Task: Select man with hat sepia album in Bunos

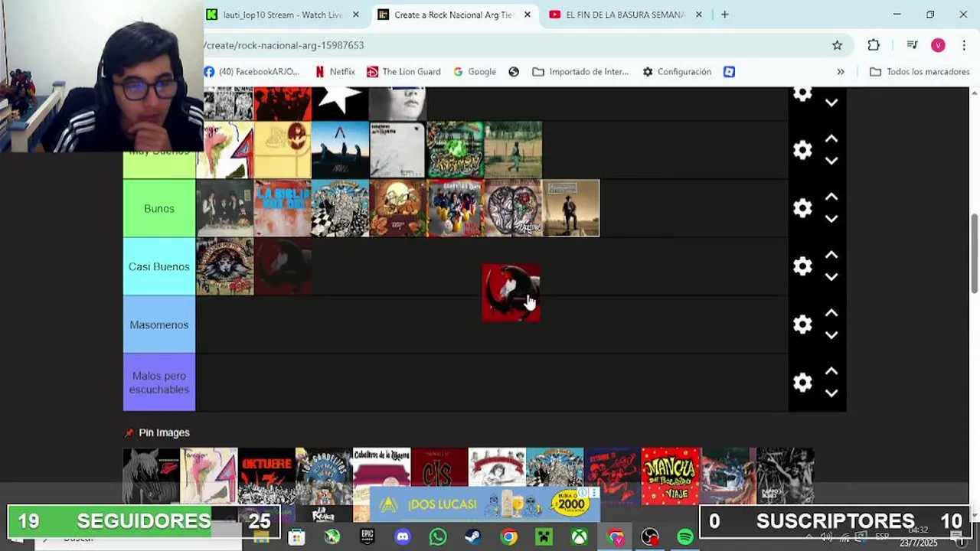Action: [x=571, y=208]
